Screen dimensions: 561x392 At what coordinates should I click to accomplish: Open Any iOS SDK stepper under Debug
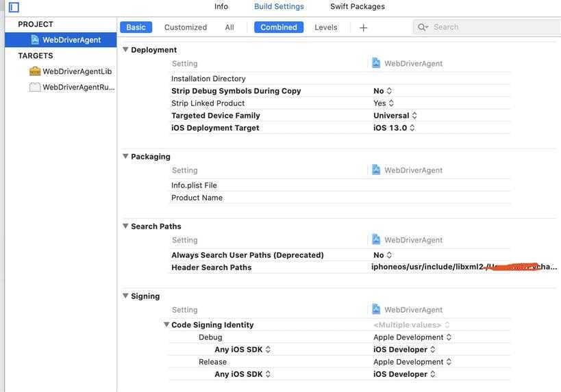(268, 350)
